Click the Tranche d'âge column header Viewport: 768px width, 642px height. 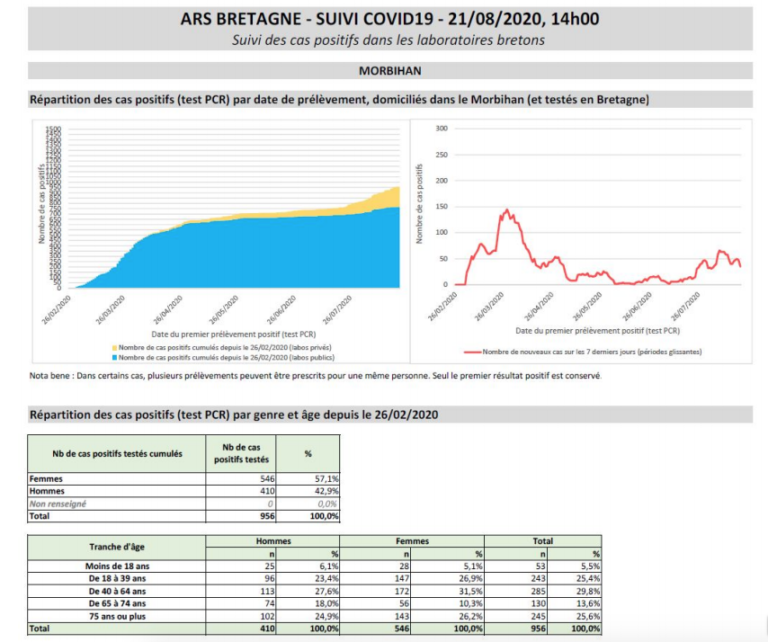pos(115,547)
